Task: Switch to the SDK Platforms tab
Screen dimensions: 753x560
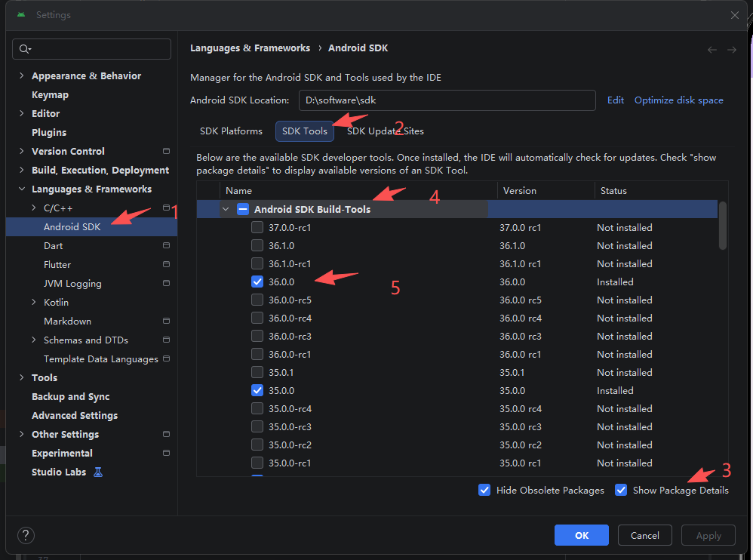Action: (231, 131)
